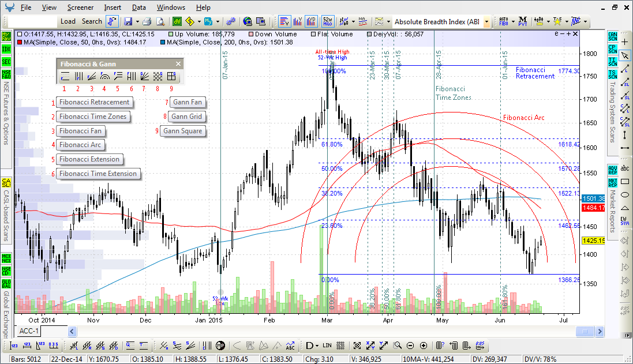Click the blue MA 200 color swatch
This screenshot has width=633, height=364.
(163, 42)
